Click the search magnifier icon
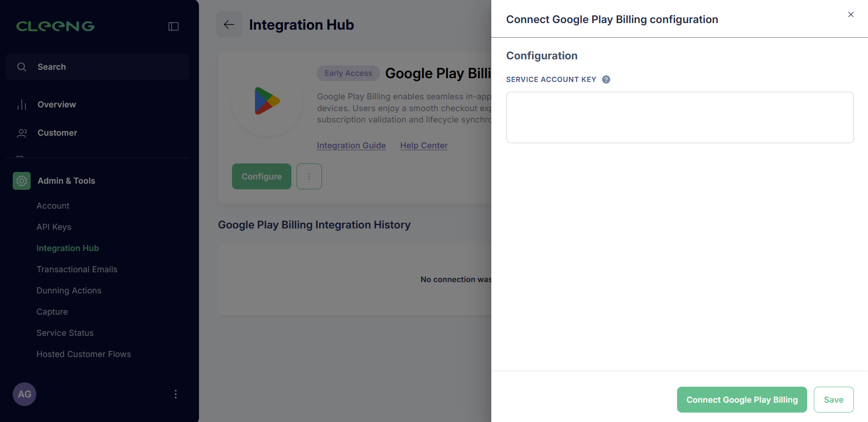This screenshot has height=422, width=868. tap(22, 67)
